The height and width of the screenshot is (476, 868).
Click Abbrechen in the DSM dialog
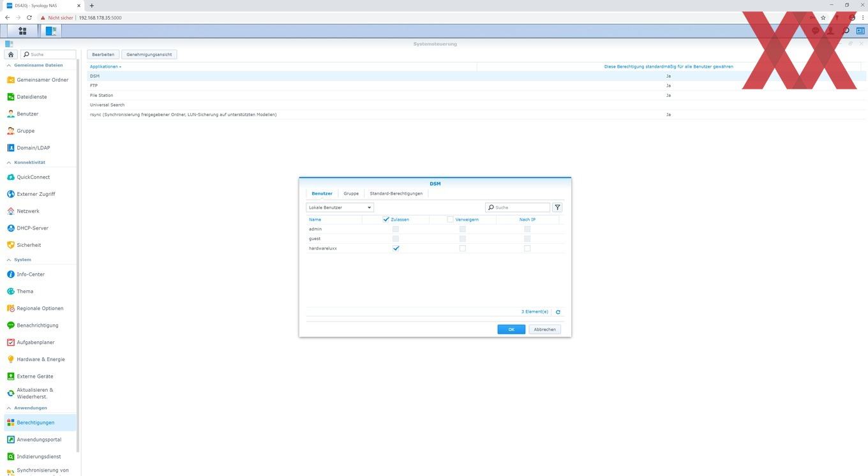coord(544,329)
